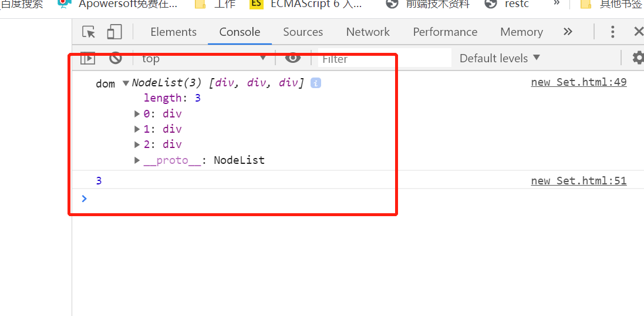Expand the __proto__: NodeList entry
Screen dimensions: 644x316
tap(137, 160)
